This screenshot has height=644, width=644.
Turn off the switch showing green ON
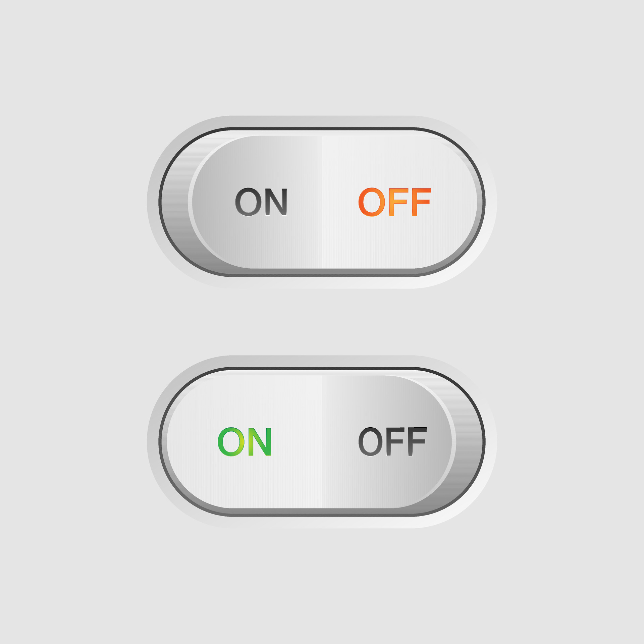(x=322, y=442)
